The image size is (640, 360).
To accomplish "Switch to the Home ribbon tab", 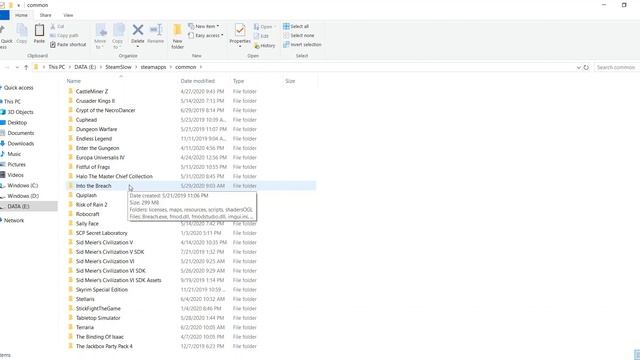I will point(21,15).
